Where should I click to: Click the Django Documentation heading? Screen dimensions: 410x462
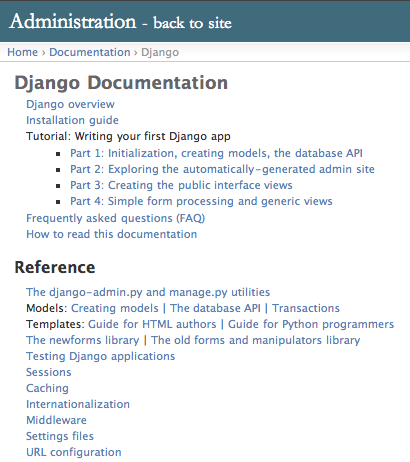[x=121, y=83]
